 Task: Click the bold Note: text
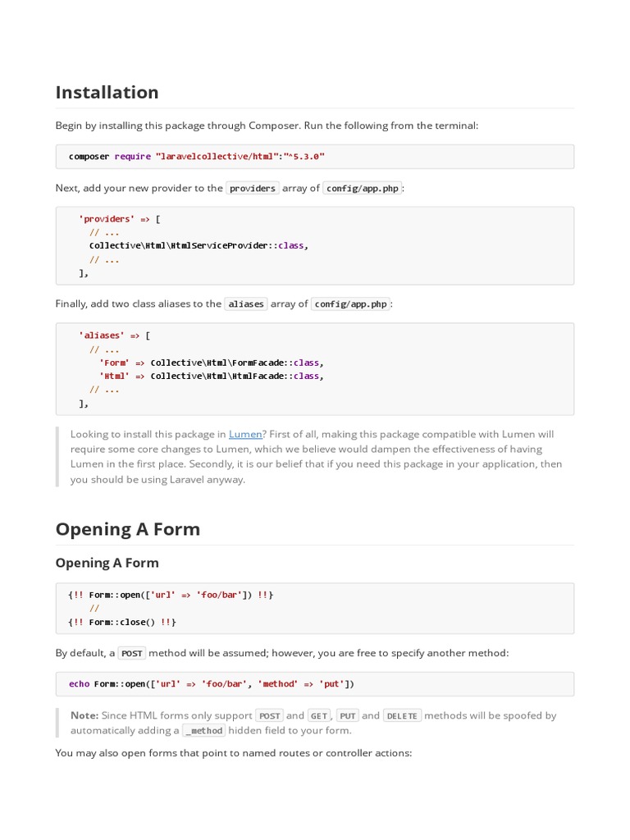coord(84,715)
